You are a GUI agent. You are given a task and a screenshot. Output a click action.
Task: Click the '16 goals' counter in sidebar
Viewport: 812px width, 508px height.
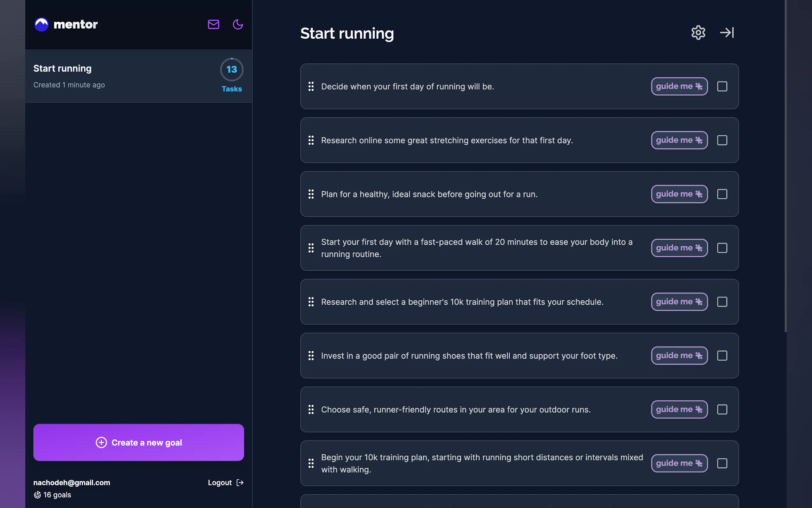point(53,495)
